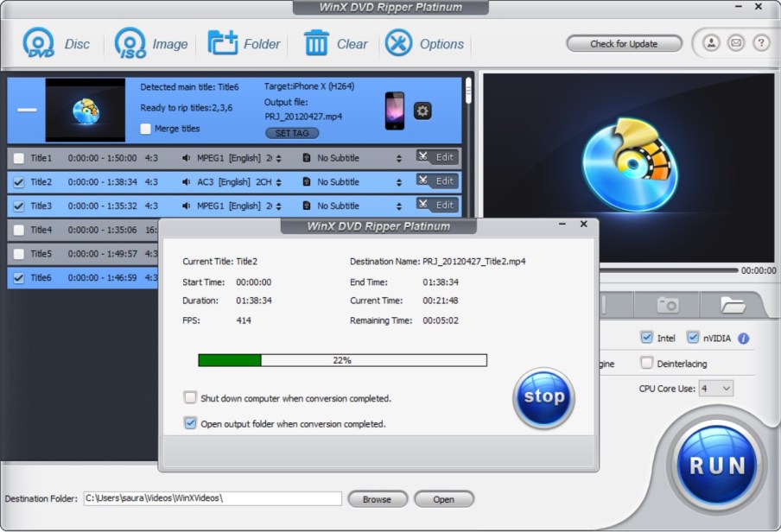Open the output folder icon in preview panel

pos(733,304)
